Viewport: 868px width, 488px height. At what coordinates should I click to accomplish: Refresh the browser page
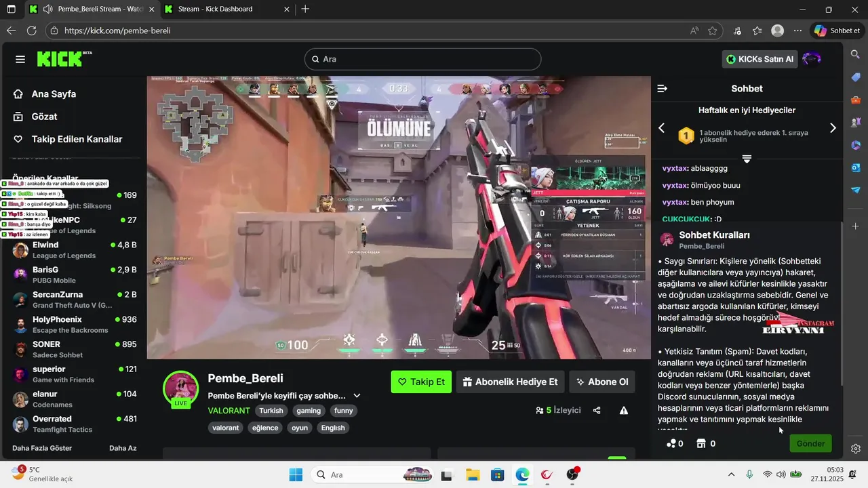click(x=31, y=30)
